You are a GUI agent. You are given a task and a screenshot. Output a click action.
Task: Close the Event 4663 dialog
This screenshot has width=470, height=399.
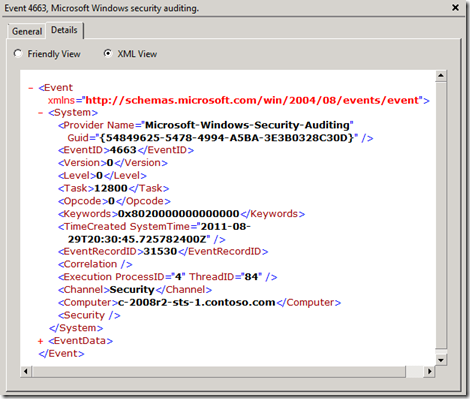455,7
